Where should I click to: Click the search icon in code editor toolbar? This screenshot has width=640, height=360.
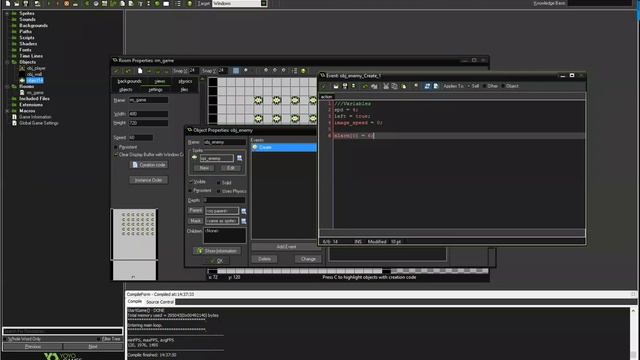click(x=416, y=86)
